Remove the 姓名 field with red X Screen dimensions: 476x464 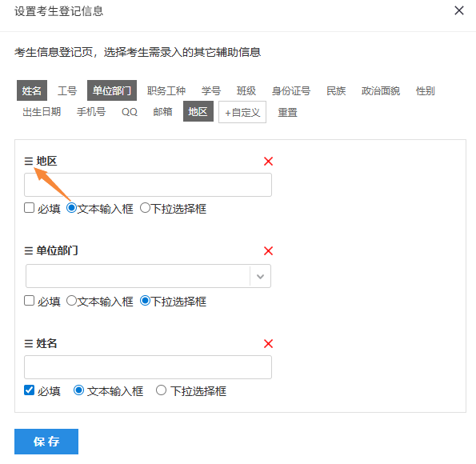pyautogui.click(x=268, y=344)
